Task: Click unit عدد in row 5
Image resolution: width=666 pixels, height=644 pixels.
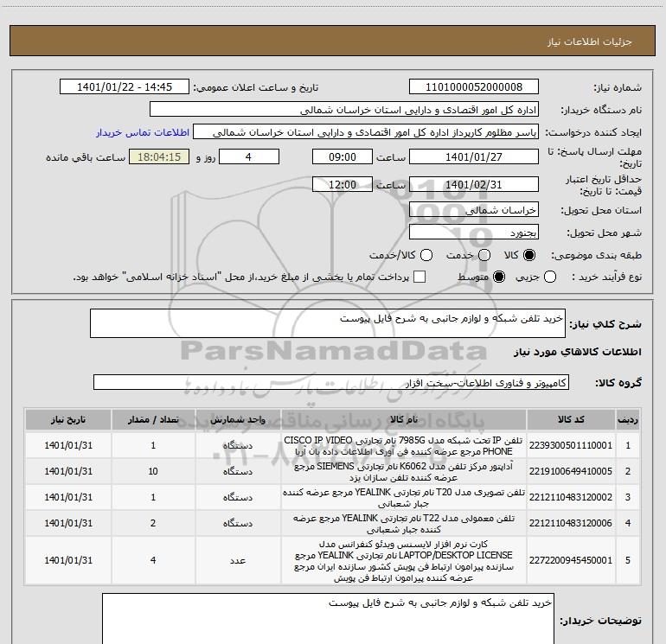Action: [238, 560]
